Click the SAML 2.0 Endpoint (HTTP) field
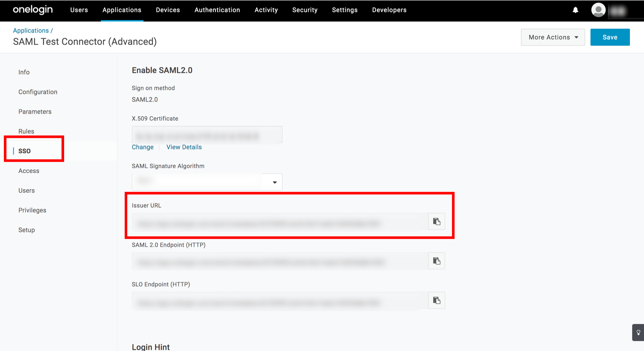Image resolution: width=644 pixels, height=351 pixels. (280, 261)
